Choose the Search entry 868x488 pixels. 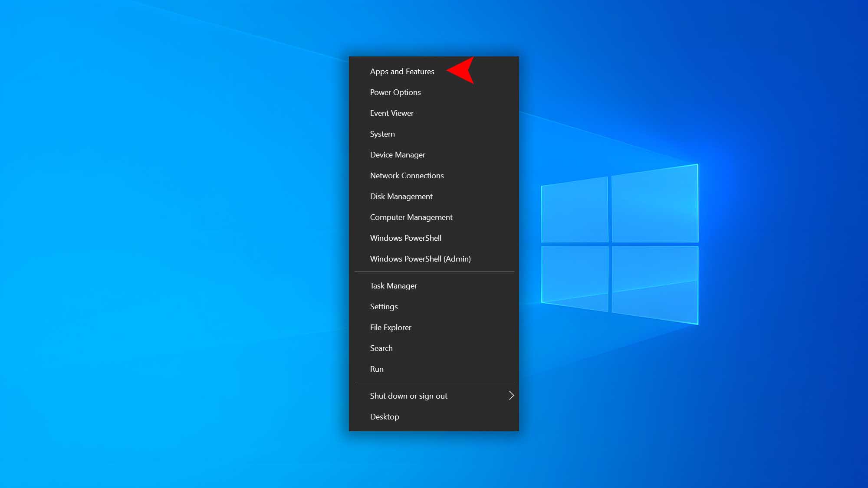point(434,348)
